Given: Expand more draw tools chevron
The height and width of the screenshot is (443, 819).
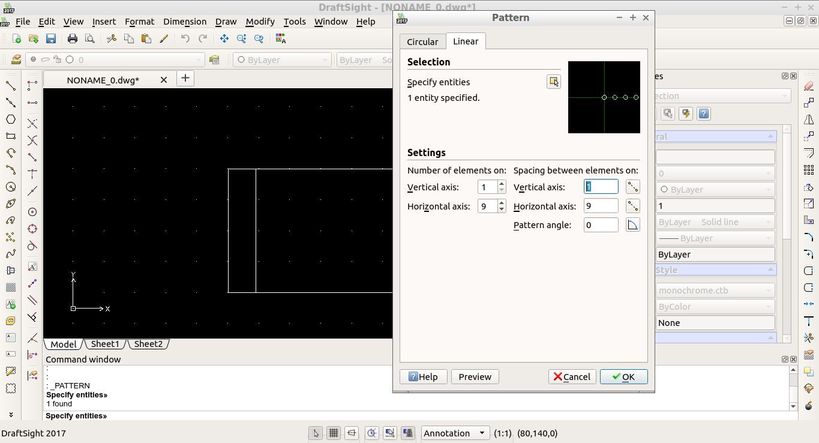Looking at the screenshot, I should coord(10,414).
